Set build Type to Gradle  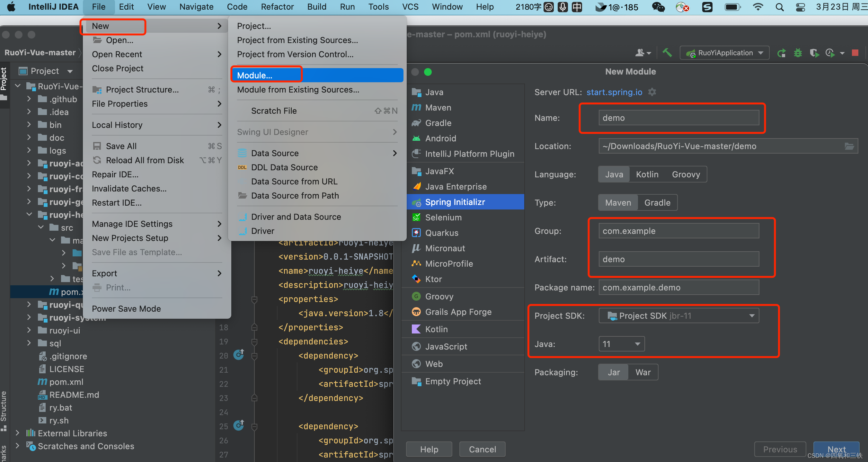[x=657, y=202]
